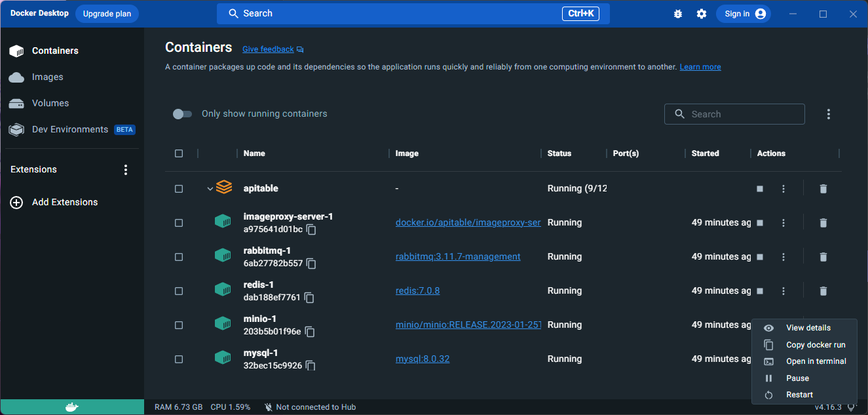This screenshot has width=868, height=415.
Task: Click the Extensions three-dot menu
Action: [x=126, y=170]
